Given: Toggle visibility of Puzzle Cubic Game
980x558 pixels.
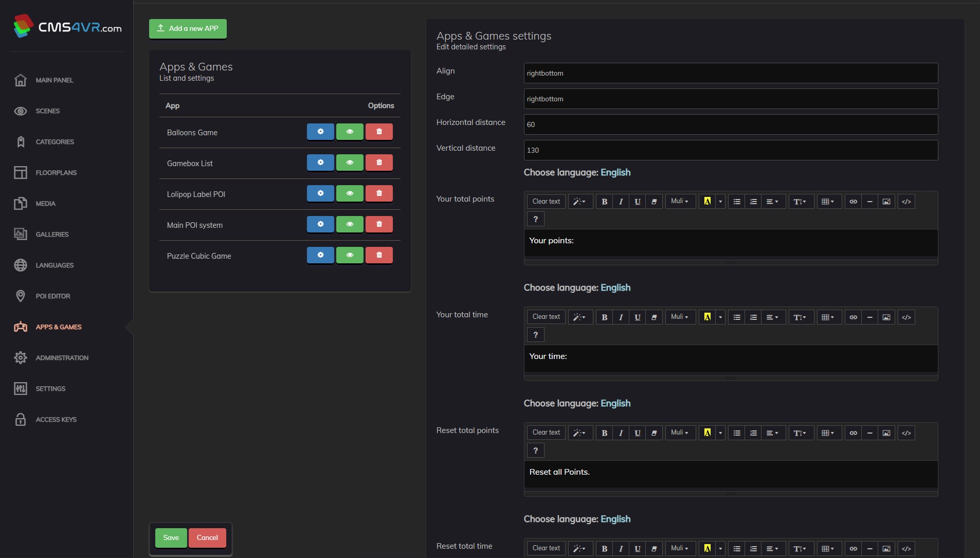Looking at the screenshot, I should pyautogui.click(x=350, y=255).
